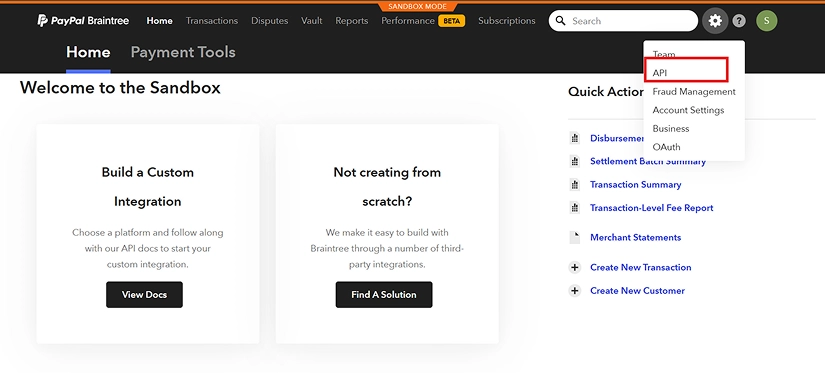Focus the Search input field
The width and height of the screenshot is (825, 373).
[623, 21]
